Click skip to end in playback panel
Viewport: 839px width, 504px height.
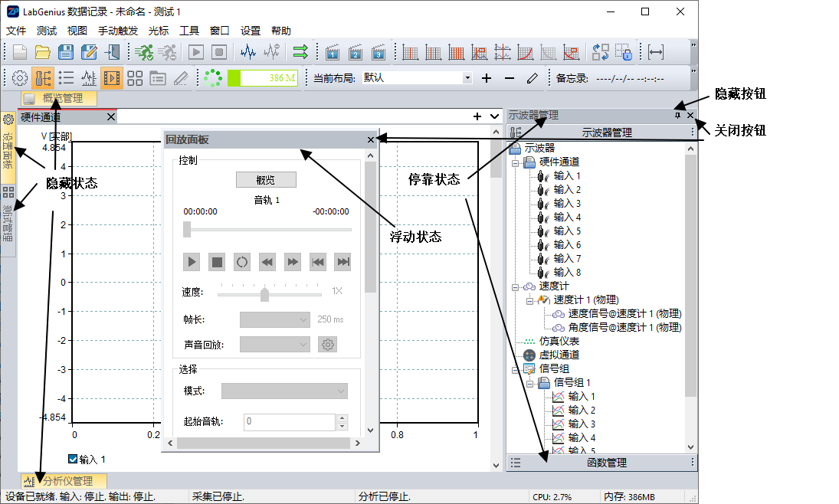(343, 262)
